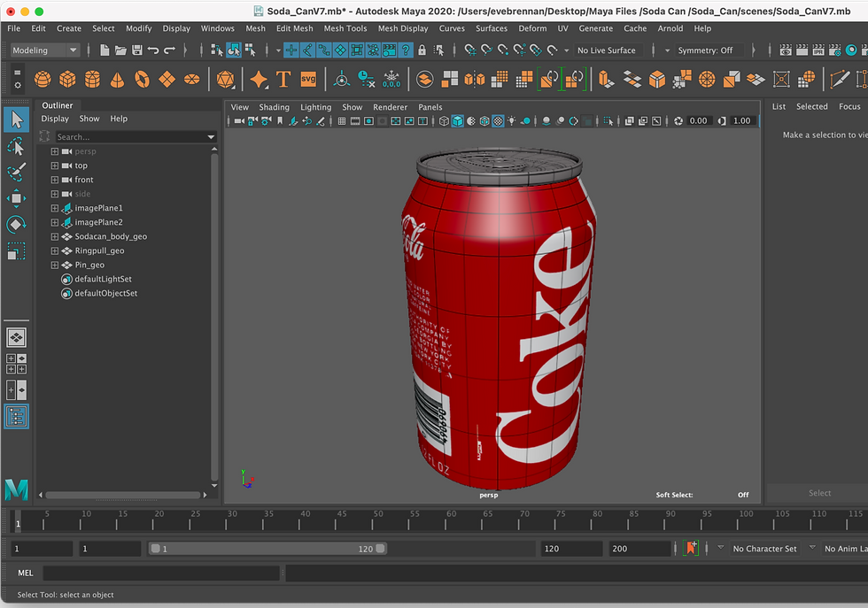The height and width of the screenshot is (608, 868).
Task: Click the Redo arrow icon
Action: point(170,50)
